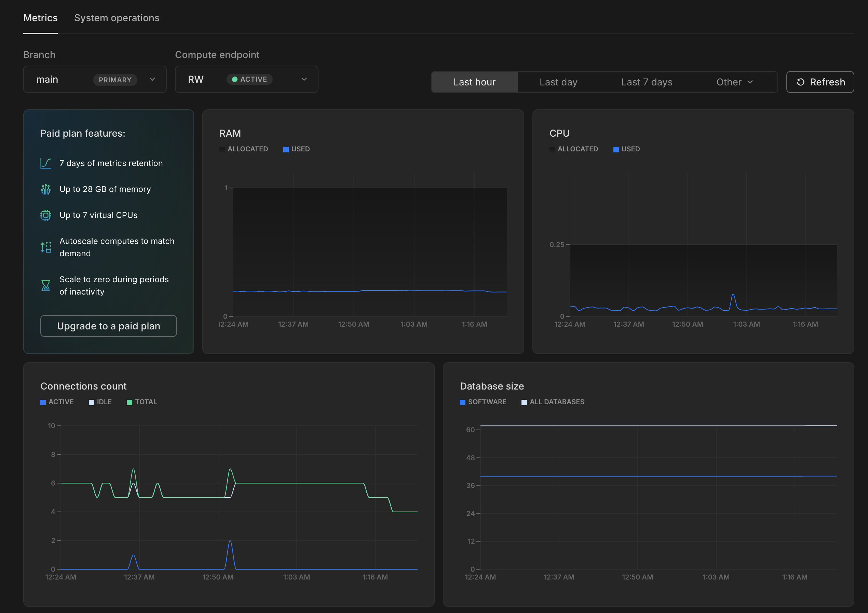Select the Last day time range

point(558,82)
